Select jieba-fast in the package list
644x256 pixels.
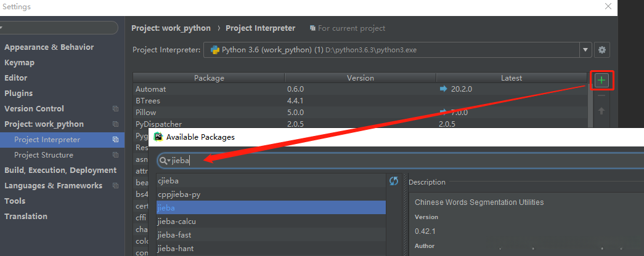tap(174, 235)
